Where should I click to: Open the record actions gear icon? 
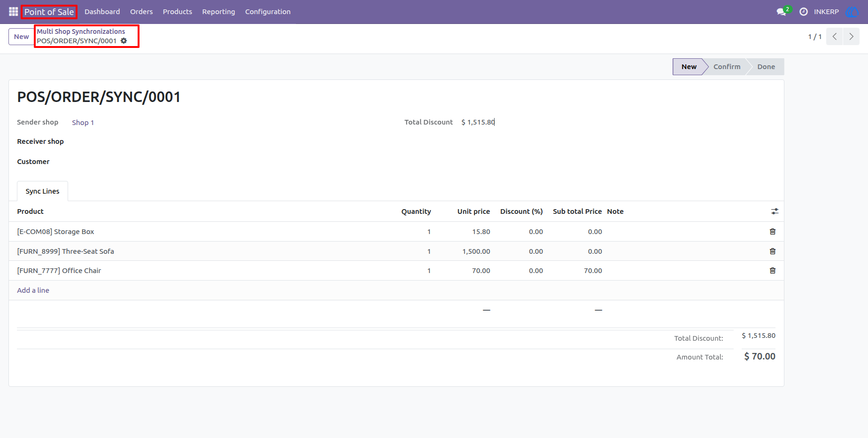[124, 41]
